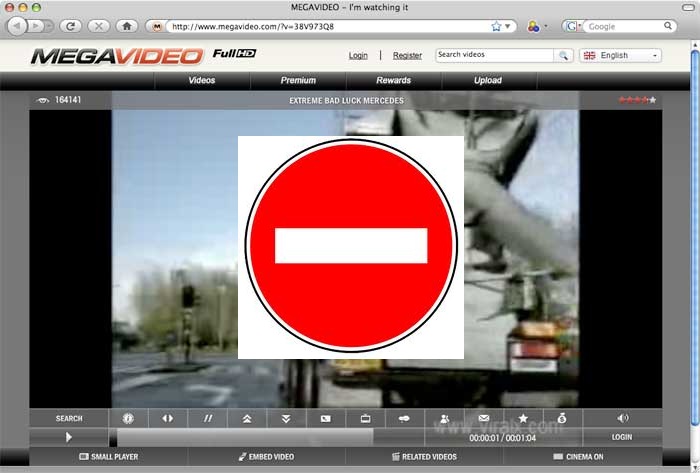Open the extension icon dropdown arrow
This screenshot has height=473, width=700.
coord(546,27)
